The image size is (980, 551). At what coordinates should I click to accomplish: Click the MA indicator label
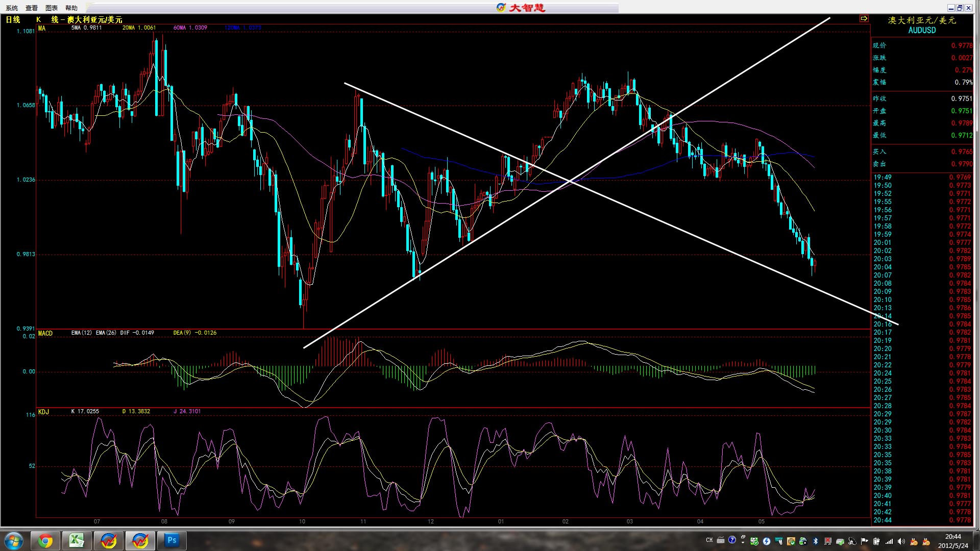tap(42, 28)
